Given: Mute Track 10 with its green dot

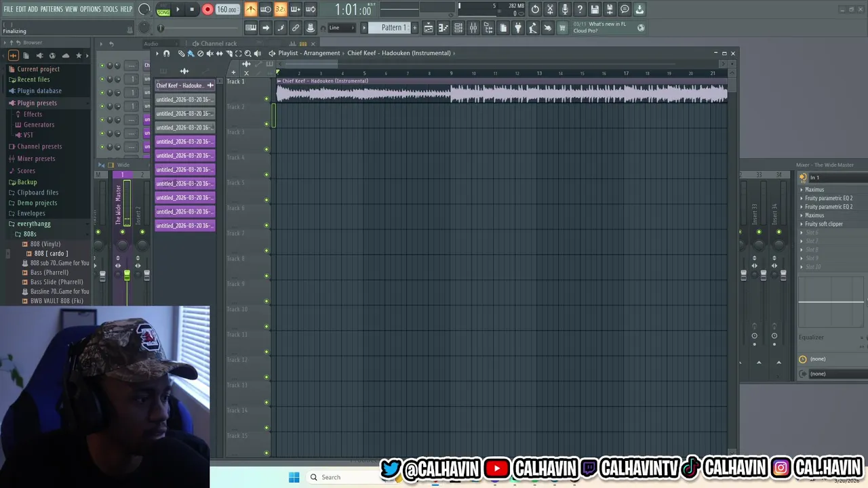Looking at the screenshot, I should (267, 327).
